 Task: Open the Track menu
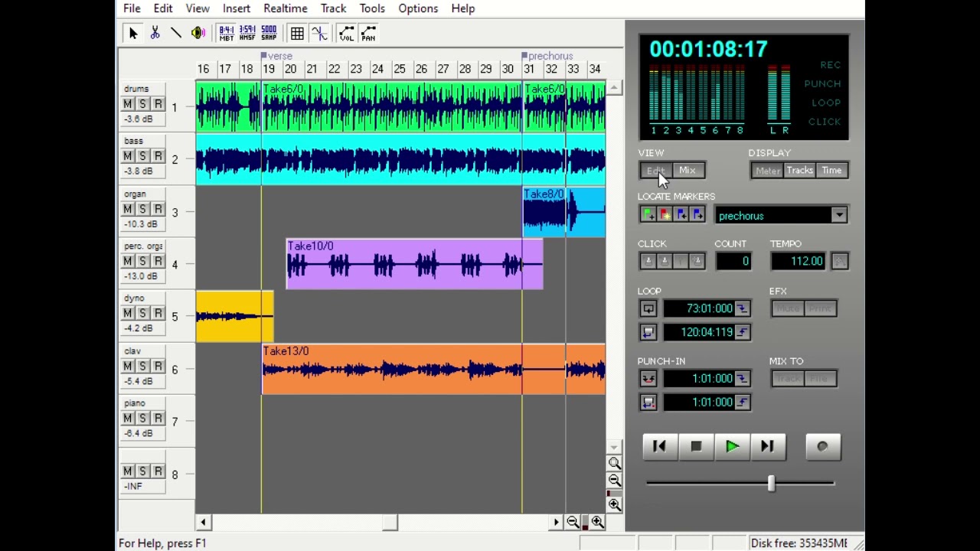(333, 8)
